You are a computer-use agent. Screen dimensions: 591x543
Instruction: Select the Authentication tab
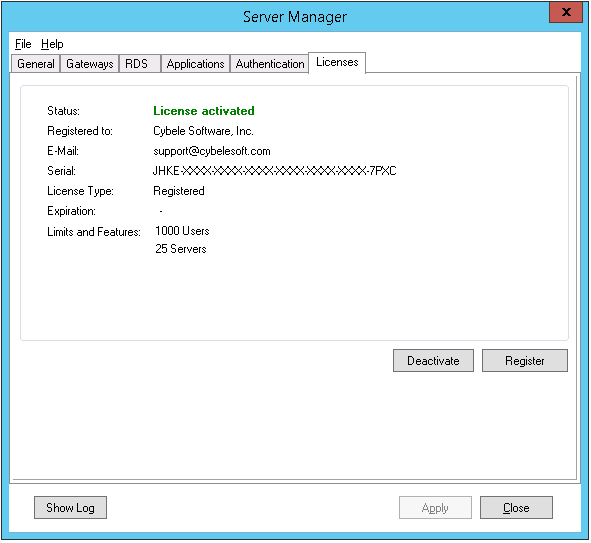tap(269, 64)
